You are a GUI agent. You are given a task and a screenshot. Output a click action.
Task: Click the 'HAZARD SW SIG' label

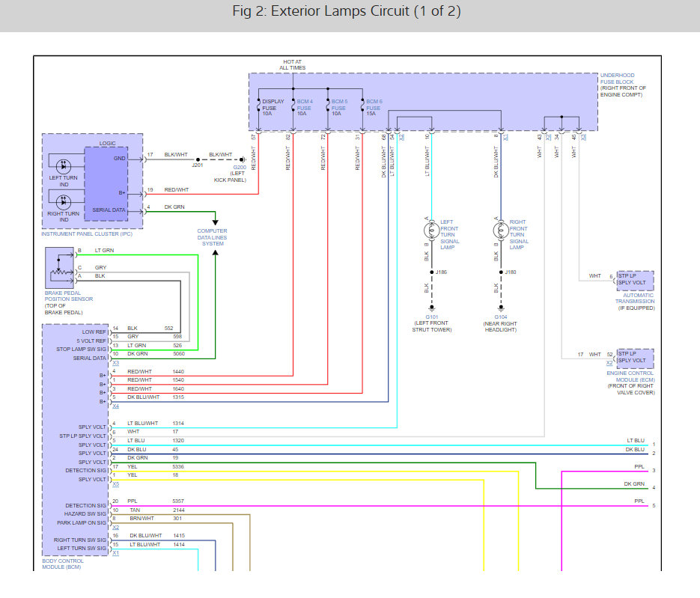pyautogui.click(x=85, y=513)
